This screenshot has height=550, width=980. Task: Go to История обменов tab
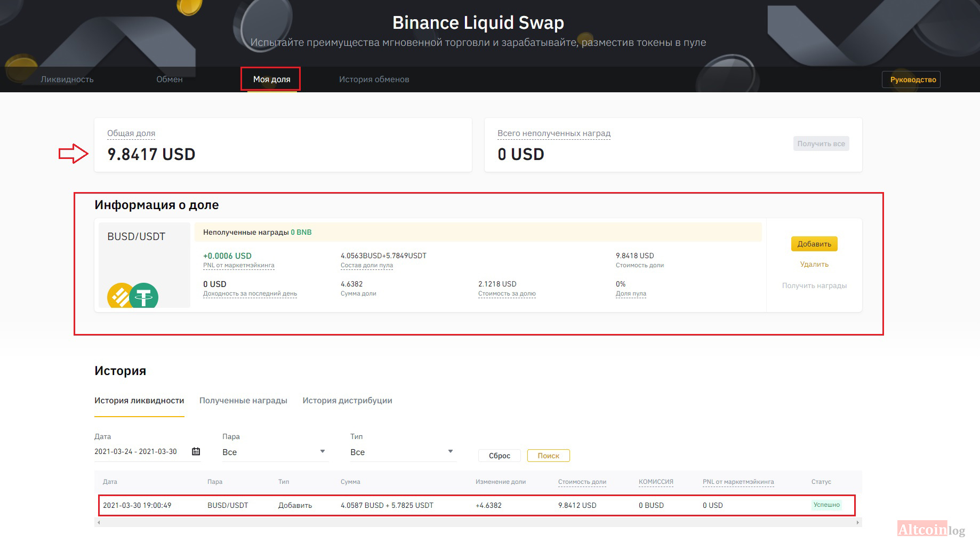[374, 79]
